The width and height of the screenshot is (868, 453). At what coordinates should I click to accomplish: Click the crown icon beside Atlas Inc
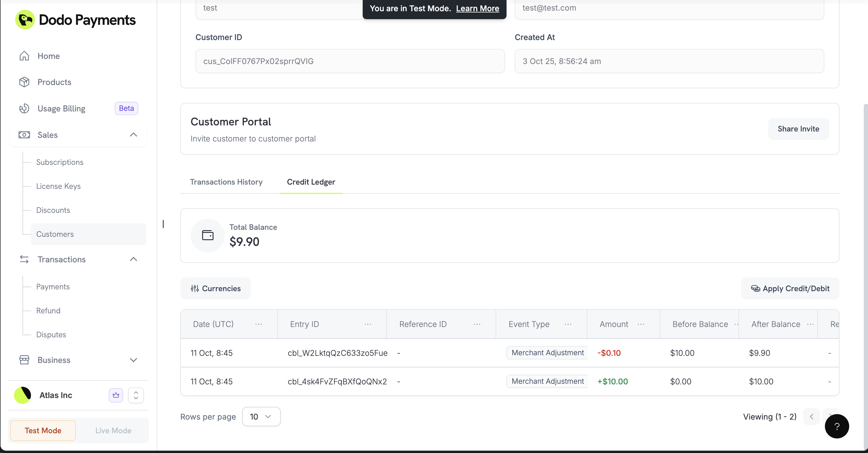pos(116,395)
